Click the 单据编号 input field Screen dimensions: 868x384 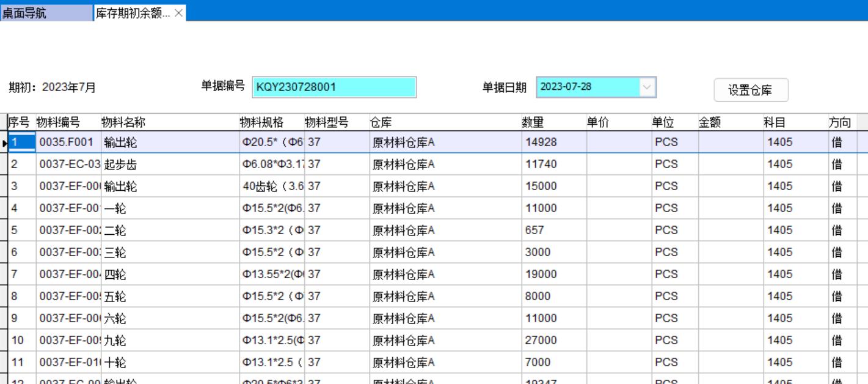(334, 87)
